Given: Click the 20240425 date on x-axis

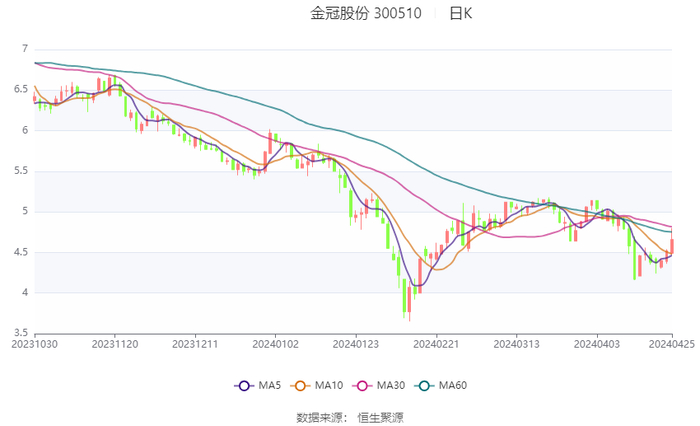Looking at the screenshot, I should pyautogui.click(x=671, y=344).
